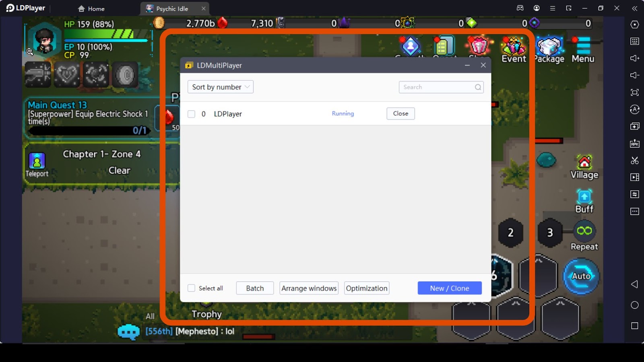Show more tools via sidebar ellipsis icon
The image size is (644, 362).
pyautogui.click(x=635, y=212)
